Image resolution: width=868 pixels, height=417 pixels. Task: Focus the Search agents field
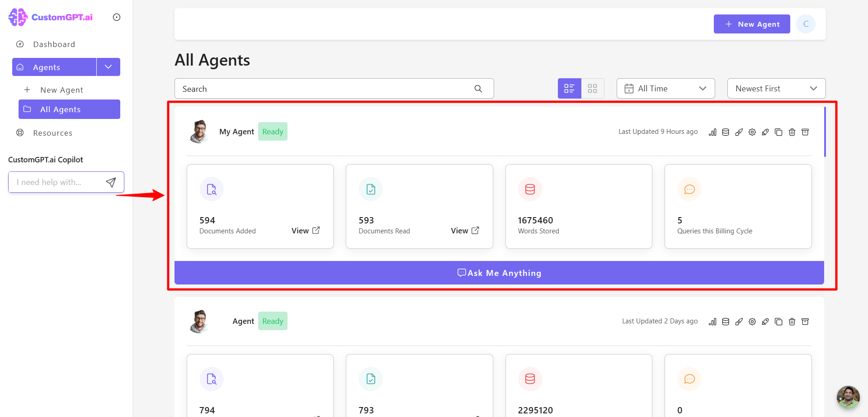[334, 89]
